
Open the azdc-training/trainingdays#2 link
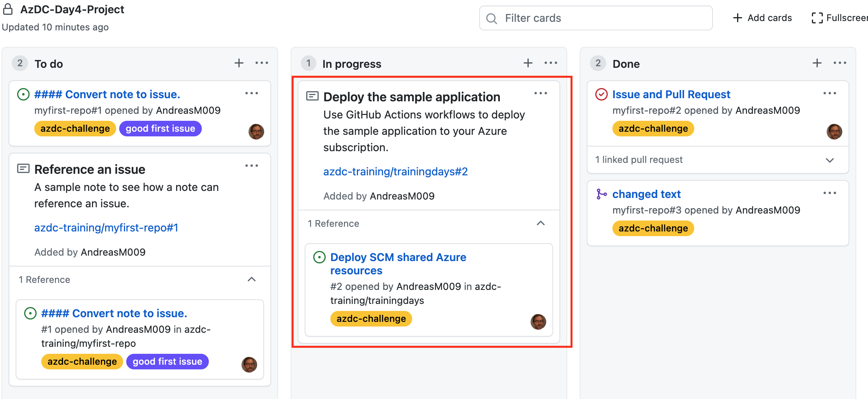[395, 171]
